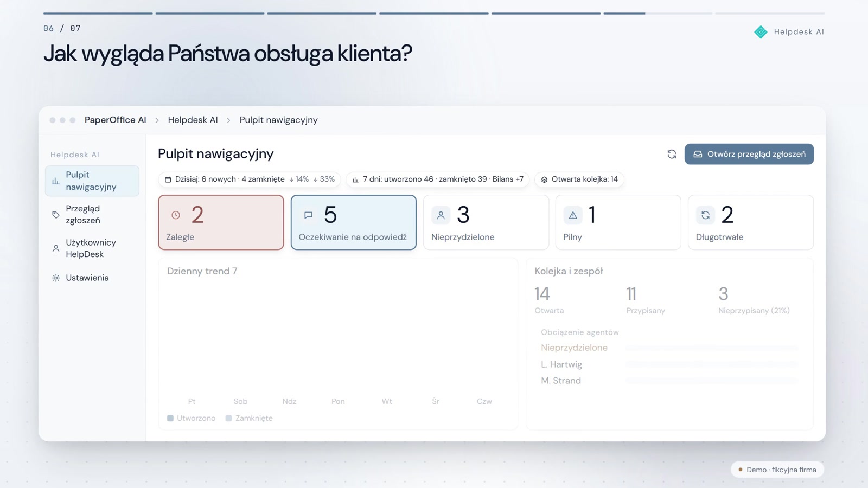Click the Zamknięte legend swatch

[x=228, y=418]
